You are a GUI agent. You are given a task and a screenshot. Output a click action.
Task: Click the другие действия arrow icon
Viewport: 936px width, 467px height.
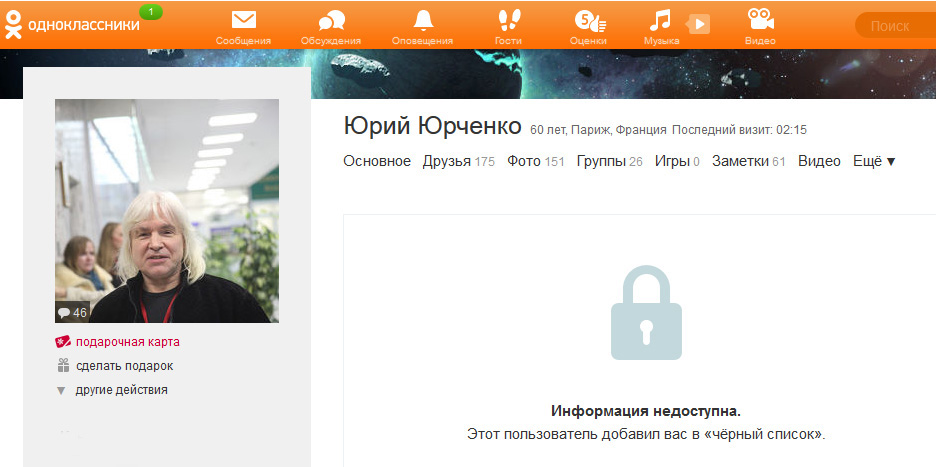pyautogui.click(x=60, y=391)
